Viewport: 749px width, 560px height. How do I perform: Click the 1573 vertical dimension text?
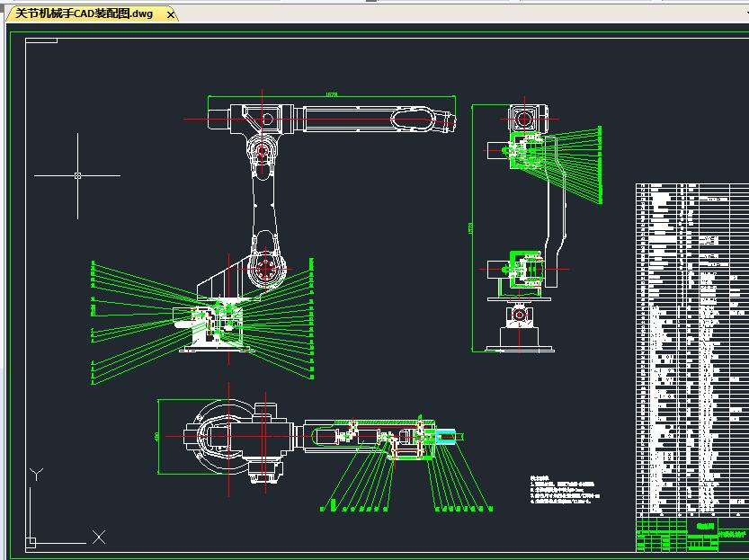tap(470, 228)
